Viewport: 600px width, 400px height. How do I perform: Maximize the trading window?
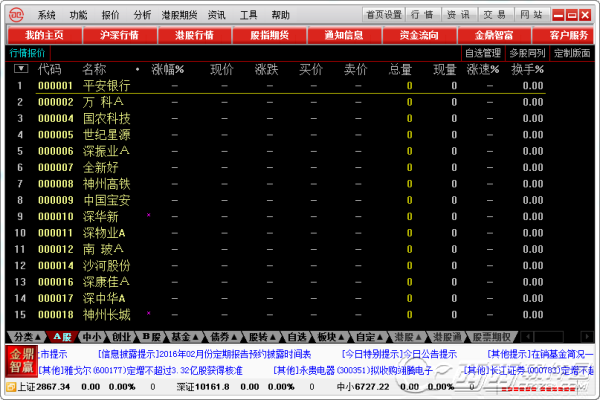572,15
